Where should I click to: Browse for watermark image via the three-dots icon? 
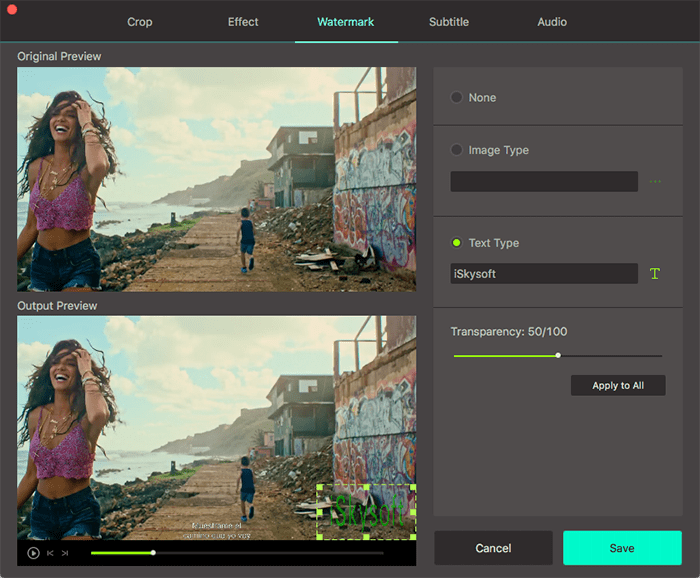[656, 182]
